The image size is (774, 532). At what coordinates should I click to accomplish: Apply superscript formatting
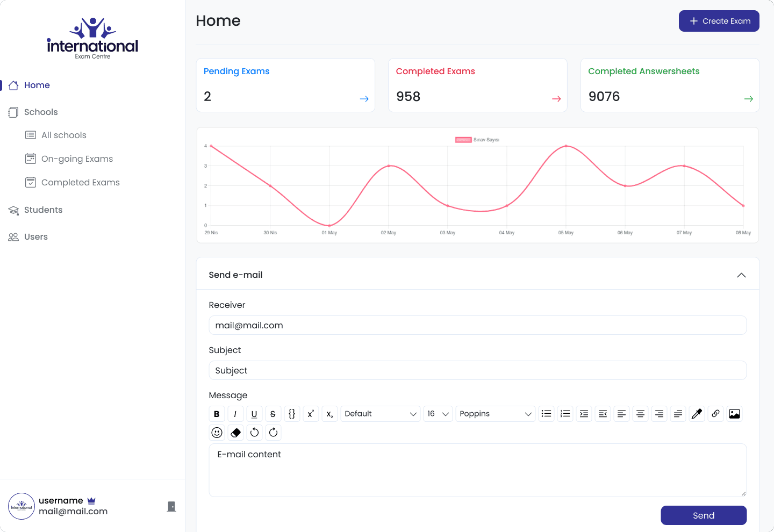(311, 414)
